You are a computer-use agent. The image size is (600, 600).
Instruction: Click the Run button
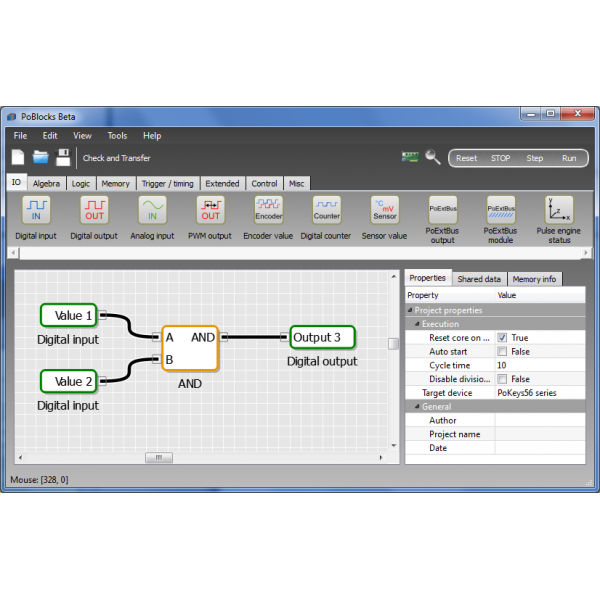[x=569, y=158]
